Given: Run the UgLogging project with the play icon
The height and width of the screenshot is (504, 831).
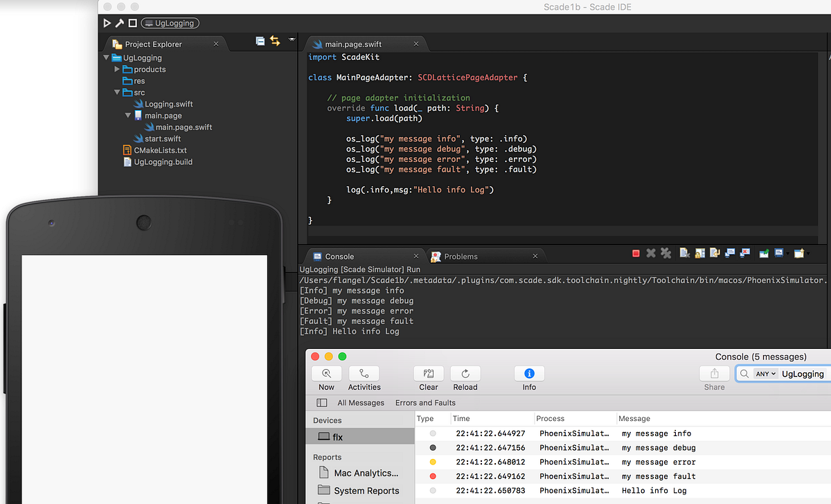Looking at the screenshot, I should pos(107,22).
